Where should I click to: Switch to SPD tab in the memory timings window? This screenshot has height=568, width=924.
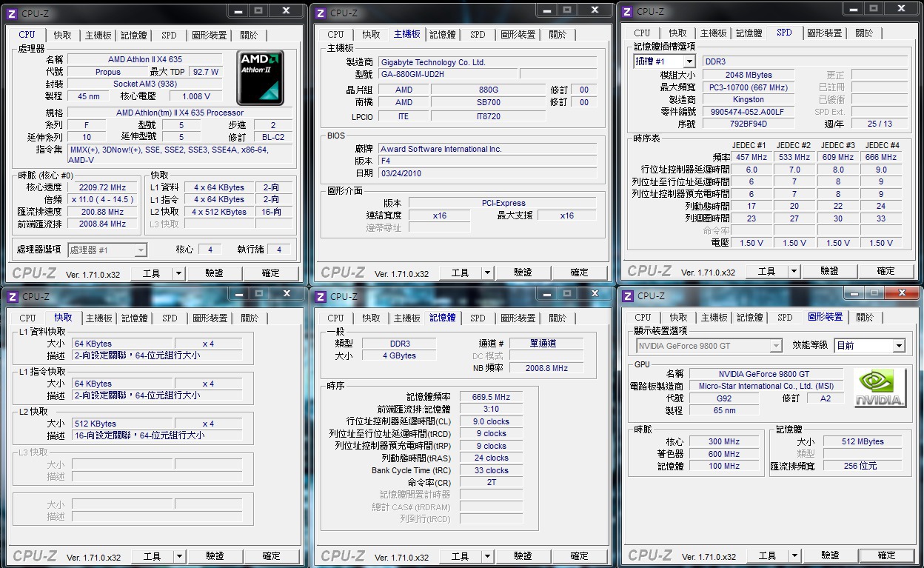[x=478, y=318]
